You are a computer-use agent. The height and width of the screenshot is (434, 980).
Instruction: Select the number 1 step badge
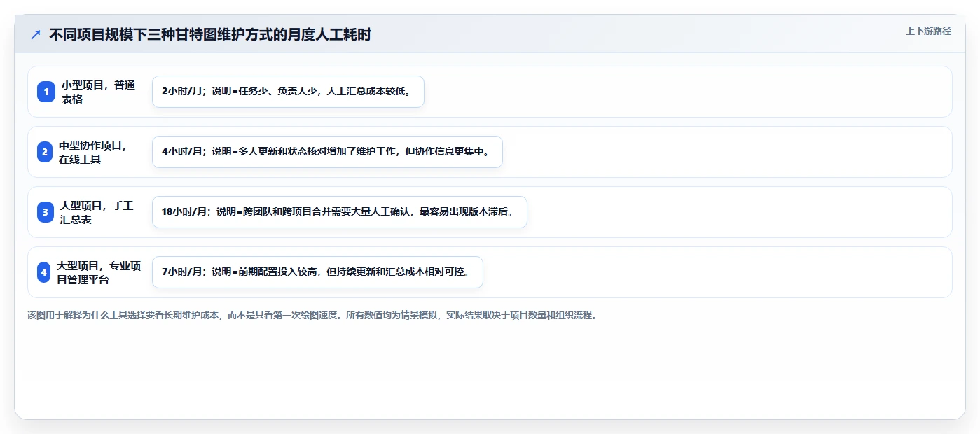46,92
